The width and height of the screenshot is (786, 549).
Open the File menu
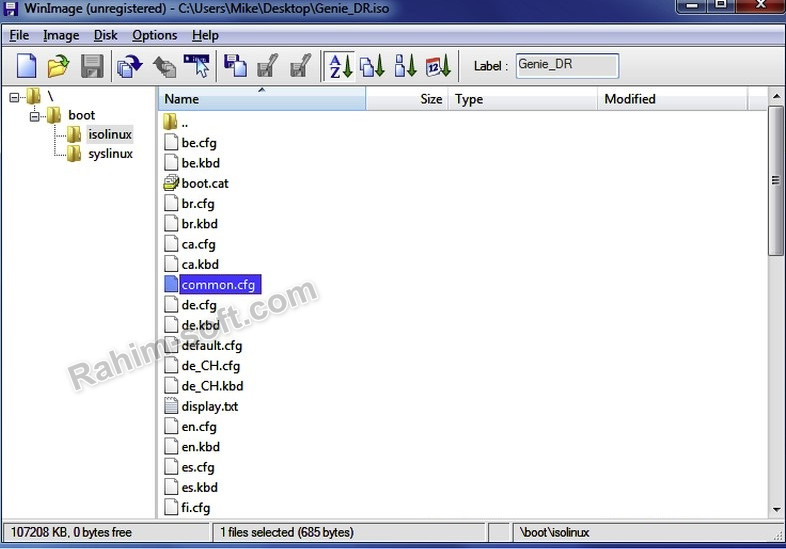pyautogui.click(x=20, y=35)
